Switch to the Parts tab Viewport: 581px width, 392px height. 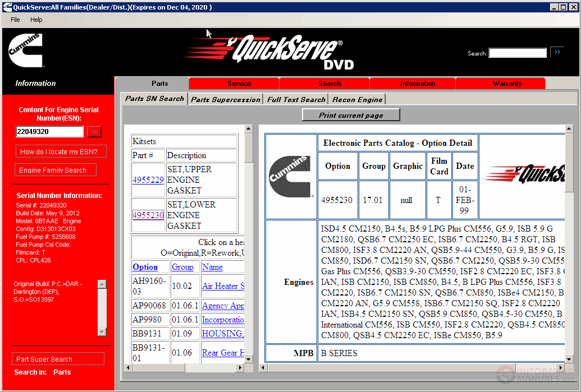(x=159, y=84)
